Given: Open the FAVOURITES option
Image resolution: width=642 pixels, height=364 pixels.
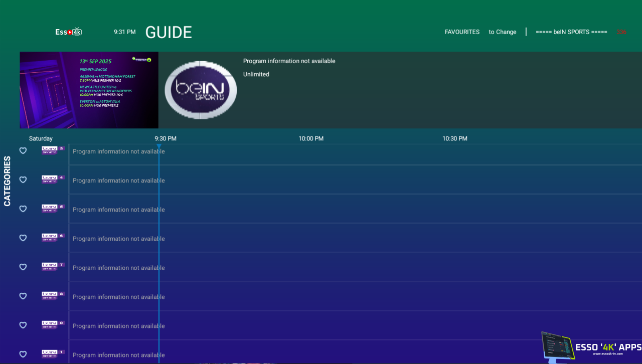Looking at the screenshot, I should pos(462,32).
